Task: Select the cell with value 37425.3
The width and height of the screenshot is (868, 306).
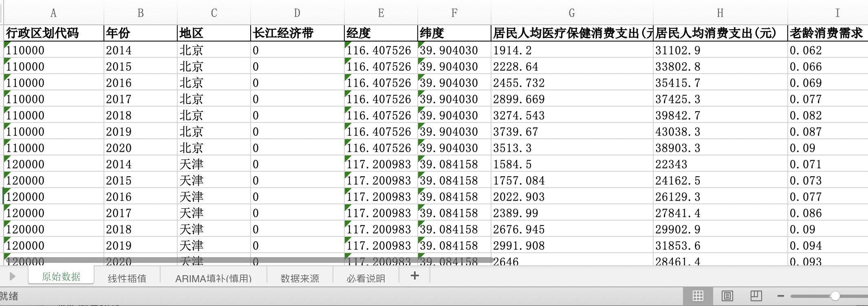Action: 720,99
